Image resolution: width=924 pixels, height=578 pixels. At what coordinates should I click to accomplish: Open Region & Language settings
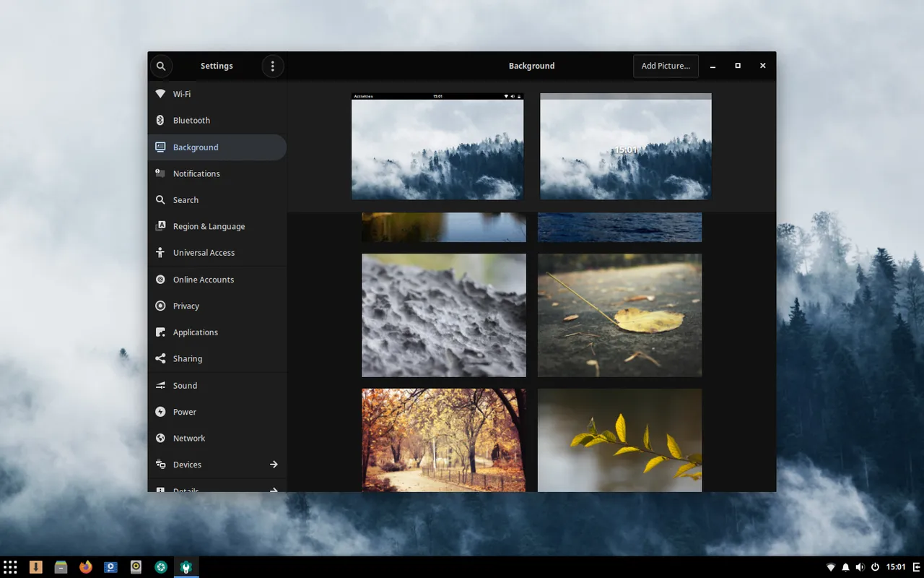tap(217, 226)
